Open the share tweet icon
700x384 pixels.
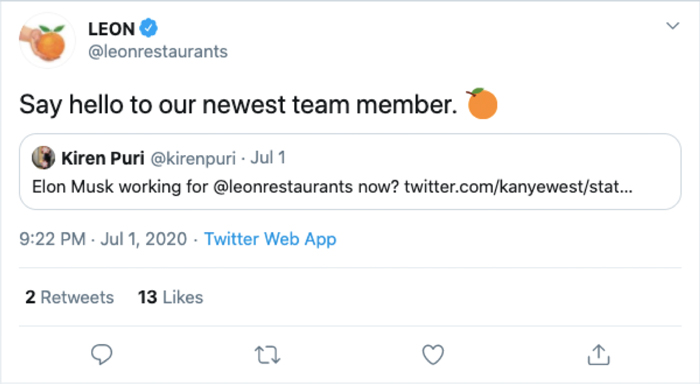598,355
